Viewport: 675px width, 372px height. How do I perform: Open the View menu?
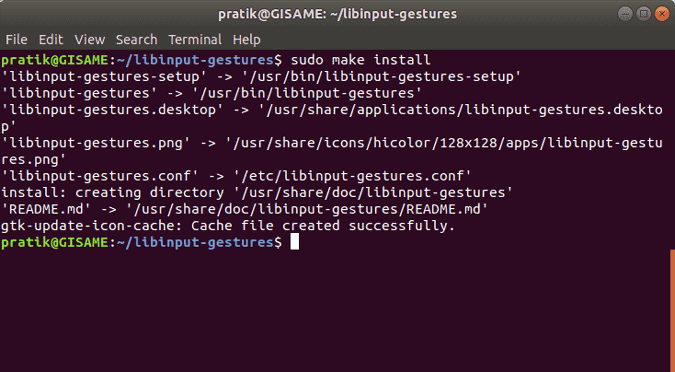[90, 40]
